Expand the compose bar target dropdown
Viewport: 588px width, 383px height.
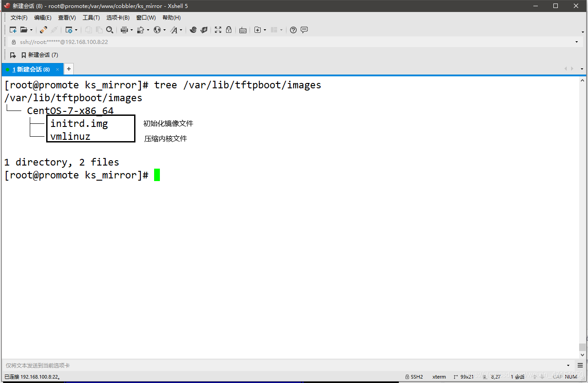569,366
